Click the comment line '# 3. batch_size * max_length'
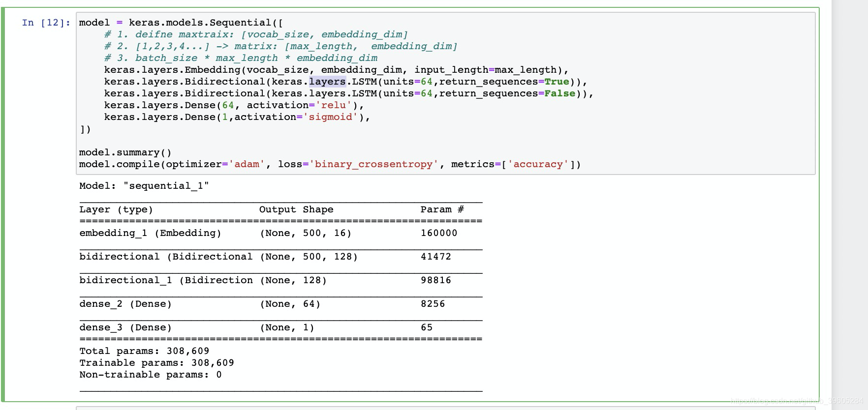The height and width of the screenshot is (410, 868). tap(241, 58)
